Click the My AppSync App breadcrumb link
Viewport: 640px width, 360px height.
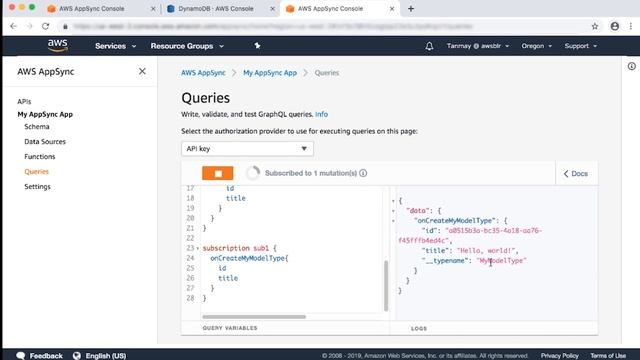(x=270, y=73)
